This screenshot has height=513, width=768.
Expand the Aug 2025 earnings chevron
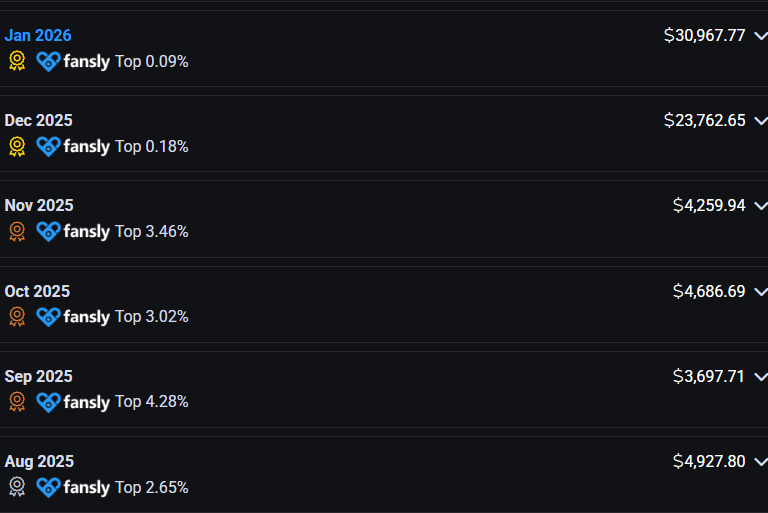[759, 462]
